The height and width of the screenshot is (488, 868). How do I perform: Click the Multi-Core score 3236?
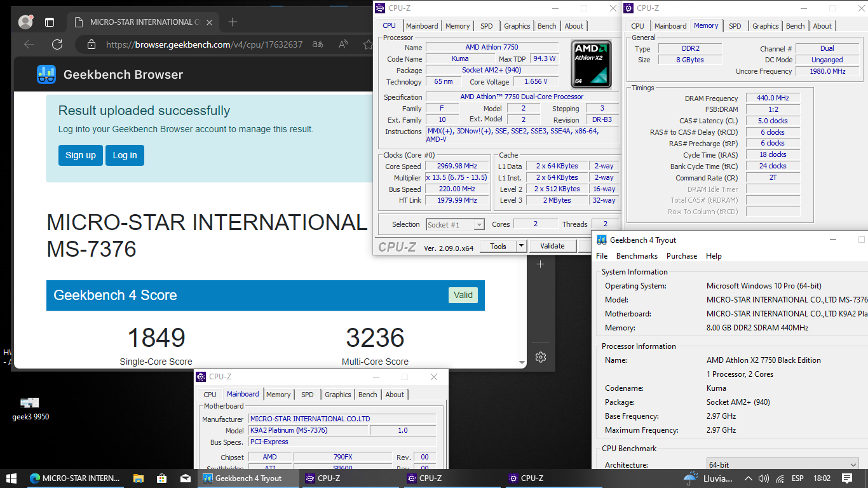tap(375, 337)
